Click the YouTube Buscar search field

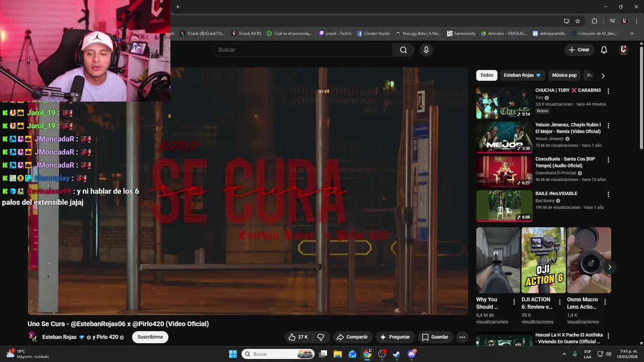(303, 50)
